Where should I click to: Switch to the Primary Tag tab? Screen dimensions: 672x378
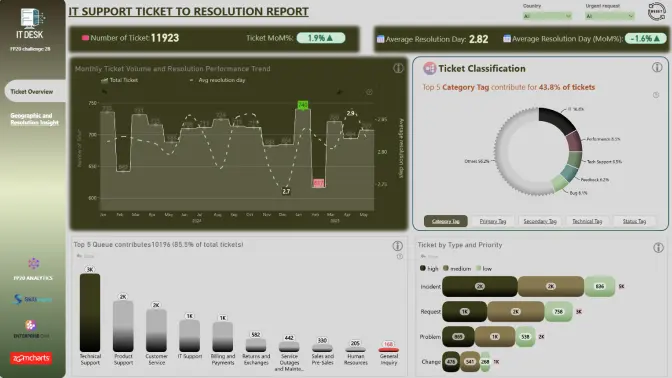coord(492,221)
